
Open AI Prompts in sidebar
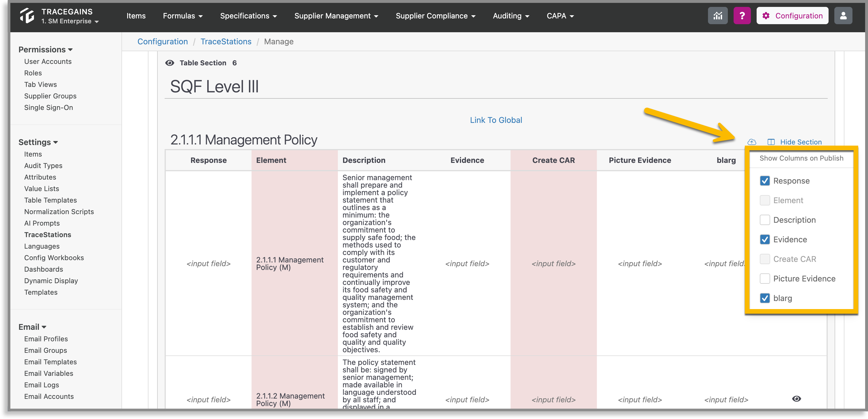[42, 223]
